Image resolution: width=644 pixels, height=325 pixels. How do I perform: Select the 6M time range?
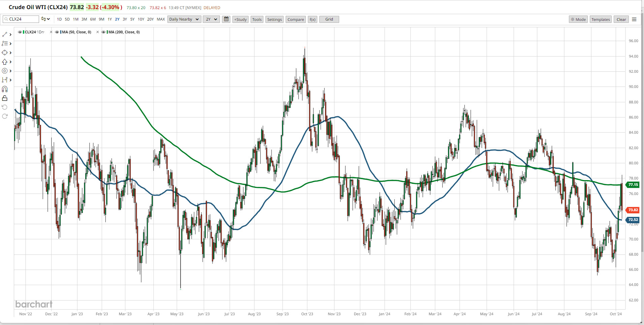[93, 19]
